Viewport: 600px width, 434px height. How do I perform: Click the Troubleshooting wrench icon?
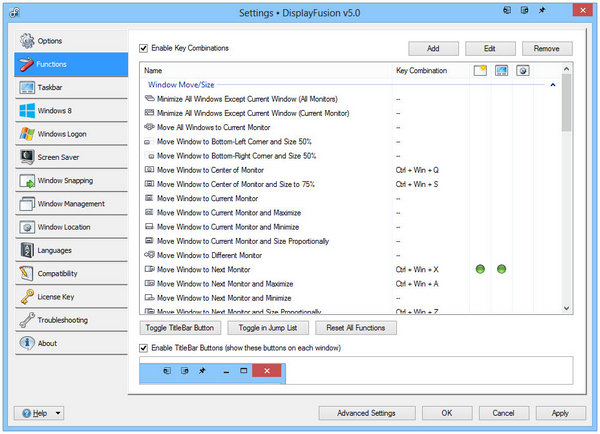[x=27, y=320]
